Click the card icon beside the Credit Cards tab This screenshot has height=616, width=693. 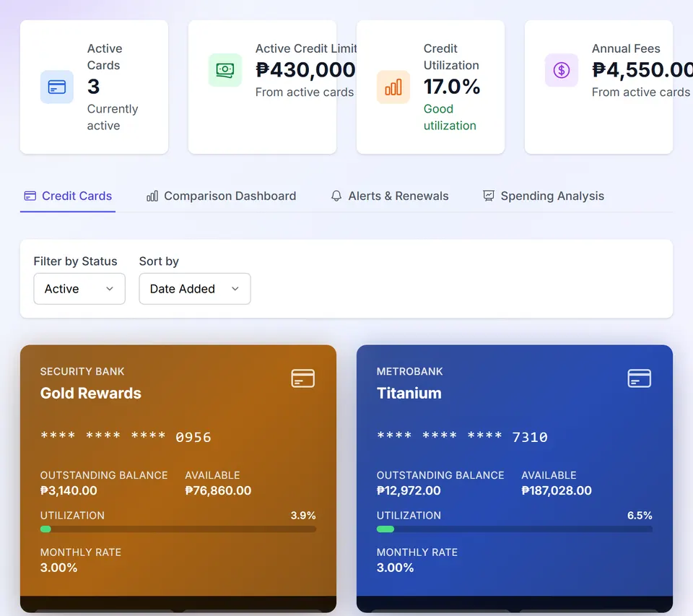(30, 196)
